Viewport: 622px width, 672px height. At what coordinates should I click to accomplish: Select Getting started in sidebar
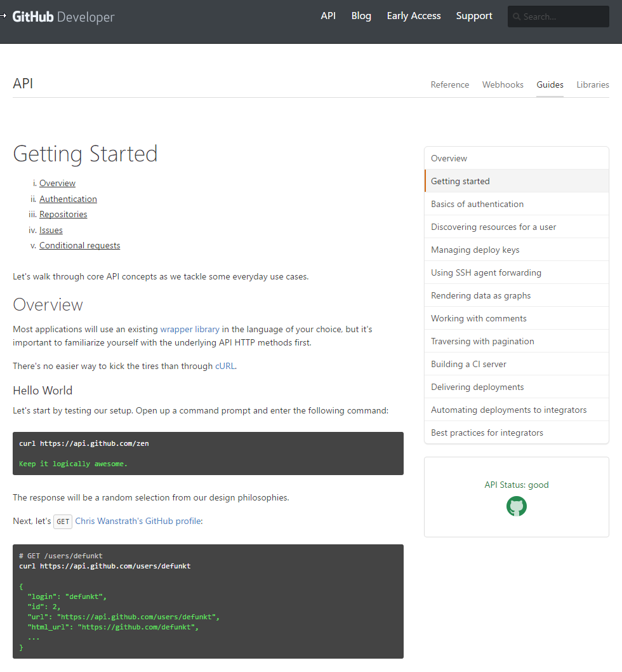tap(516, 181)
